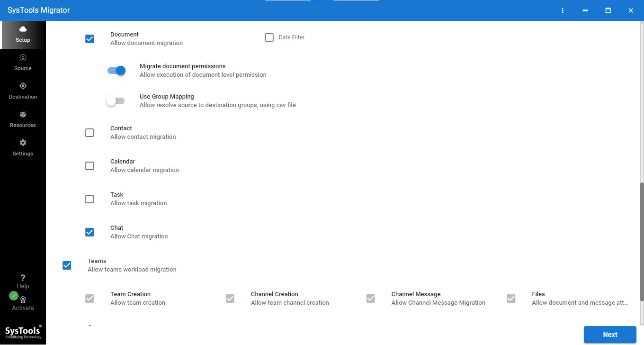Screen dimensions: 644x345
Task: Click the Team Creation checkbox
Action: coord(89,299)
